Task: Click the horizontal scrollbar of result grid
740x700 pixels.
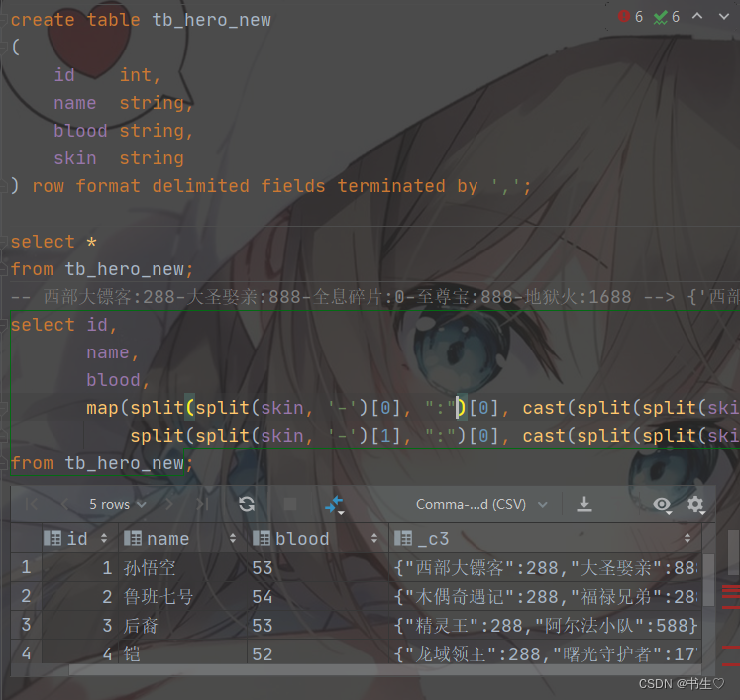Action: [384, 670]
